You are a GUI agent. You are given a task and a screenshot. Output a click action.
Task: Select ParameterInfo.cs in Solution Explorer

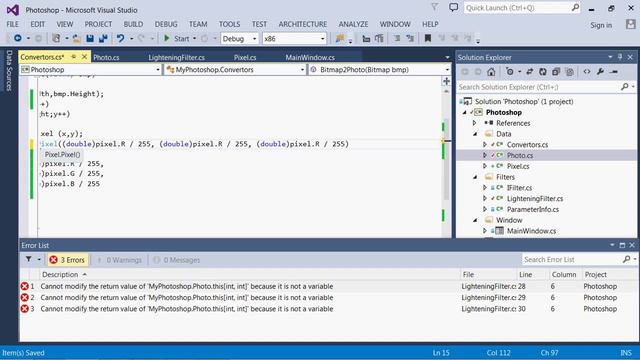[x=533, y=209]
